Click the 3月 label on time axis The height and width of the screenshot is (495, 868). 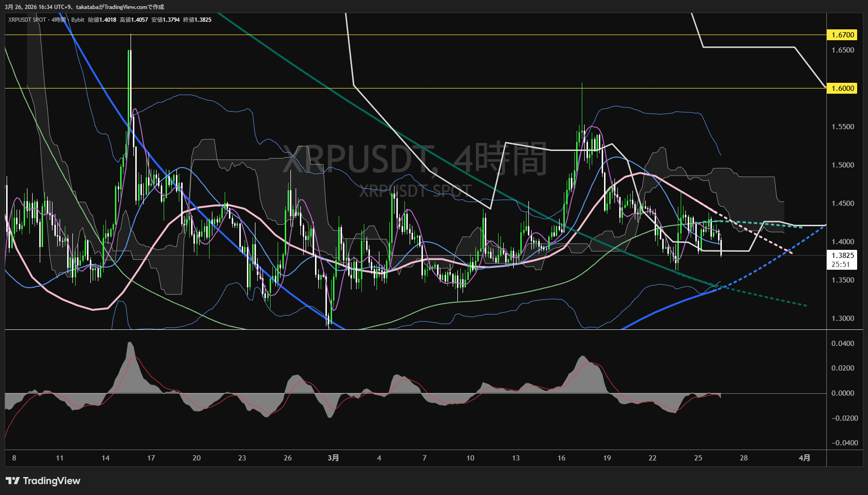(333, 458)
